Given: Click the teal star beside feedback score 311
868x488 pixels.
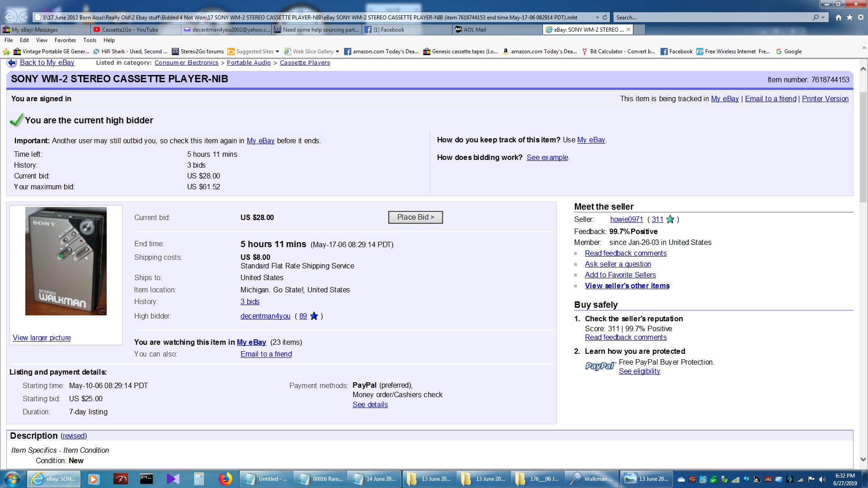Looking at the screenshot, I should (x=670, y=219).
